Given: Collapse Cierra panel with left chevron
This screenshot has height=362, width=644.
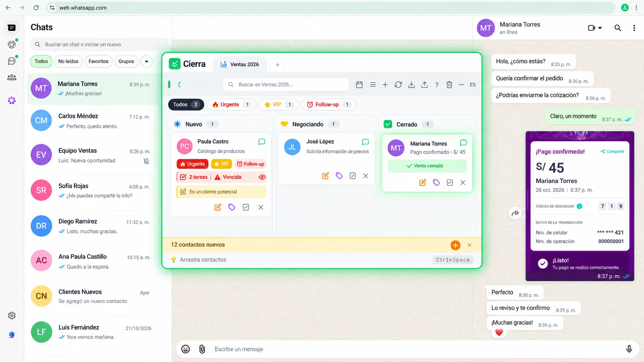Looking at the screenshot, I should click(179, 85).
